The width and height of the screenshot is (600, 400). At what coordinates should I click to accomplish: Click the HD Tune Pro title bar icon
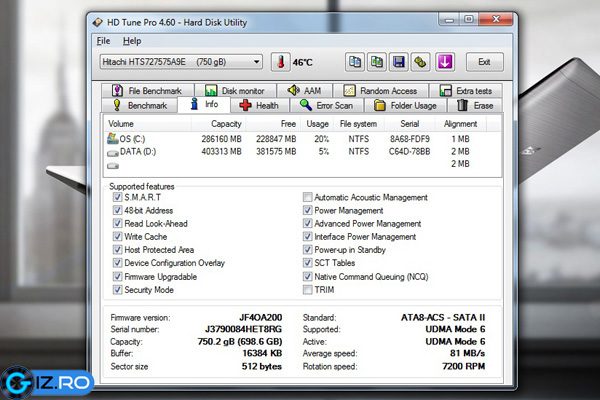98,22
